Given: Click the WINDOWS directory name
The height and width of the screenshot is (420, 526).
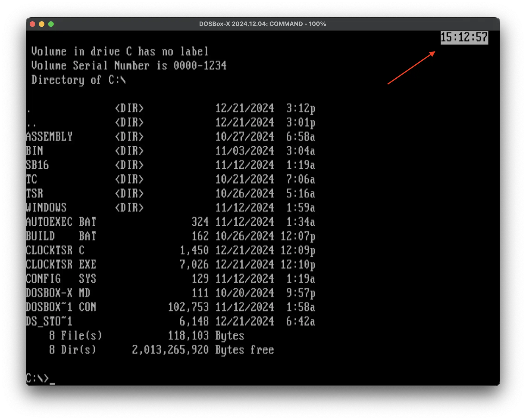Looking at the screenshot, I should 46,207.
